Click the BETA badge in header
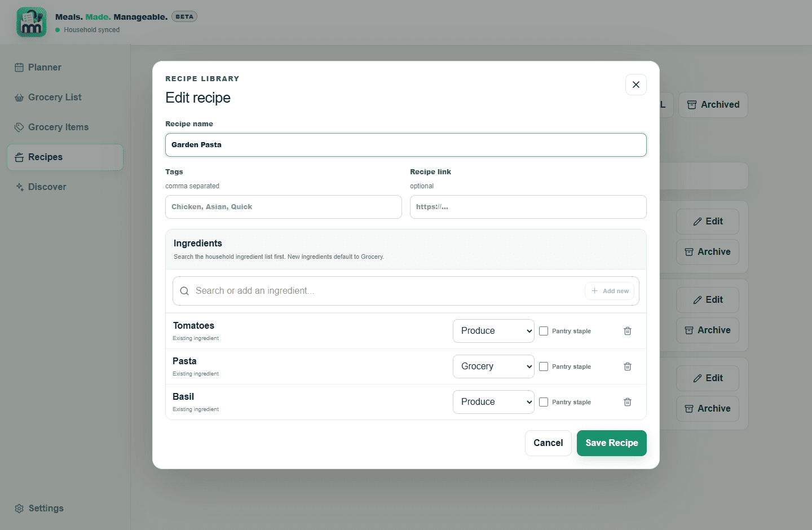Image resolution: width=812 pixels, height=530 pixels. click(184, 17)
